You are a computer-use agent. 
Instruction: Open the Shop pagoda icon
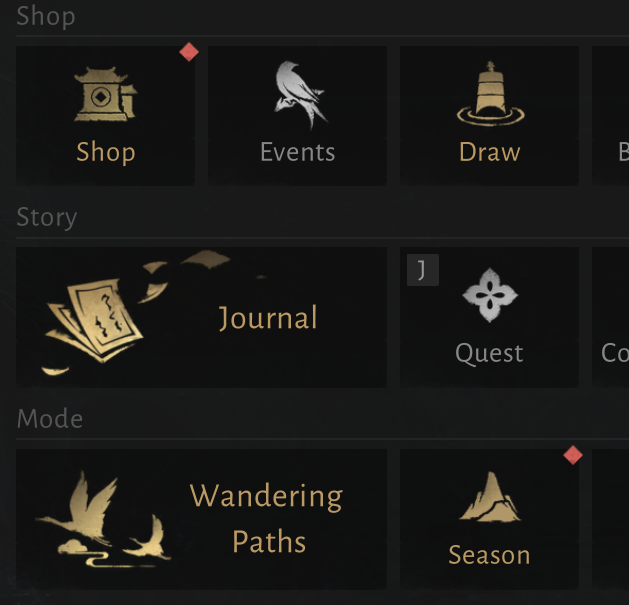tap(106, 94)
